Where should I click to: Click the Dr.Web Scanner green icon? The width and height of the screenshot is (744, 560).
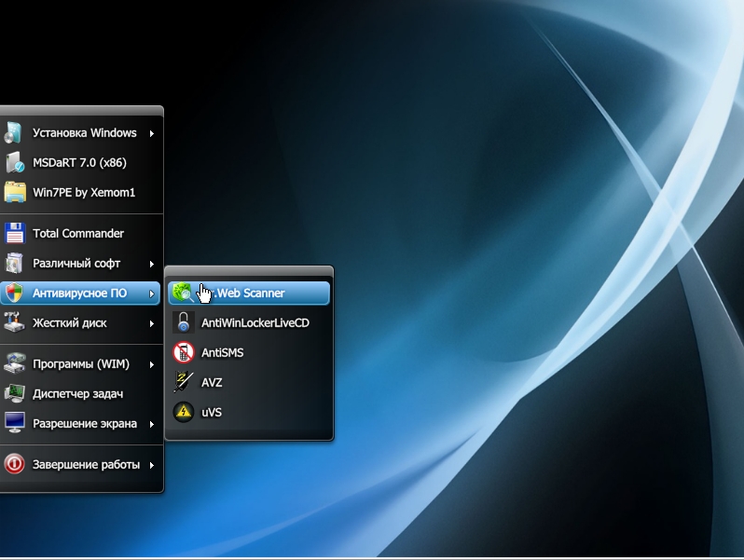pyautogui.click(x=183, y=294)
